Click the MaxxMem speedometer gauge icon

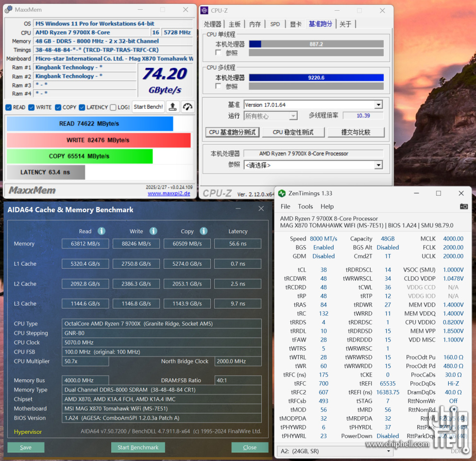coord(187,107)
